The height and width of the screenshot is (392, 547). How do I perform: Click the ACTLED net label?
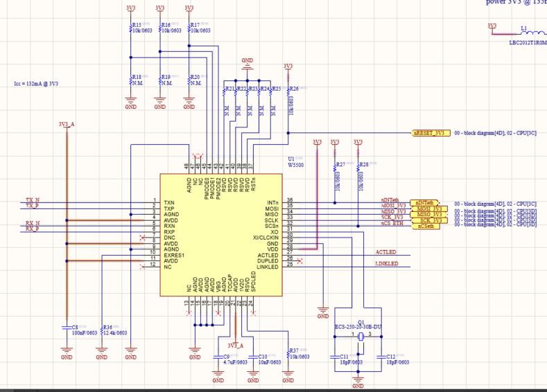[x=386, y=252]
